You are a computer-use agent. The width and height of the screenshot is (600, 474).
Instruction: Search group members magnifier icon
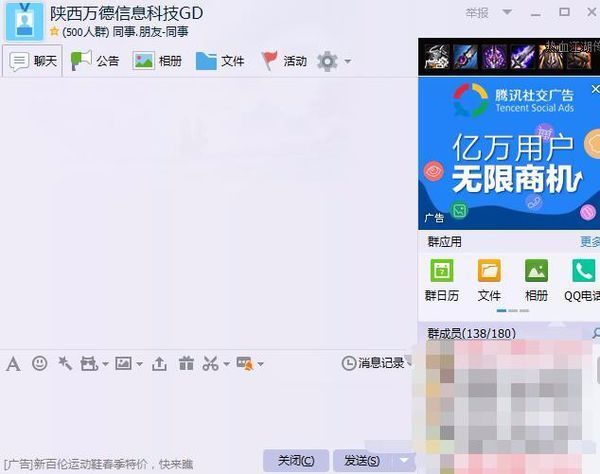pos(596,333)
